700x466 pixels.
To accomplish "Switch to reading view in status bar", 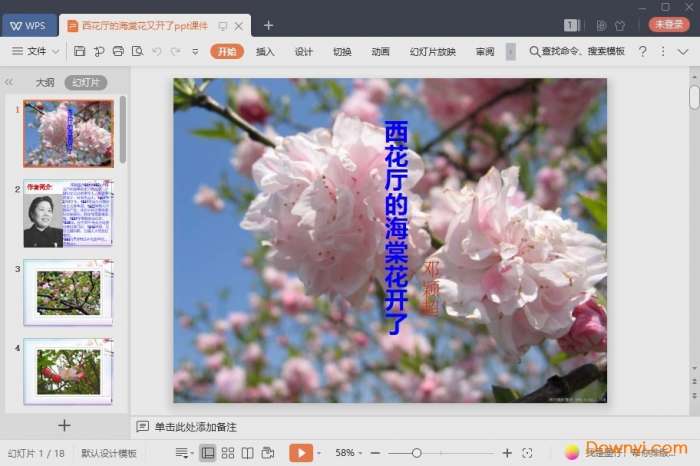I will 247,453.
